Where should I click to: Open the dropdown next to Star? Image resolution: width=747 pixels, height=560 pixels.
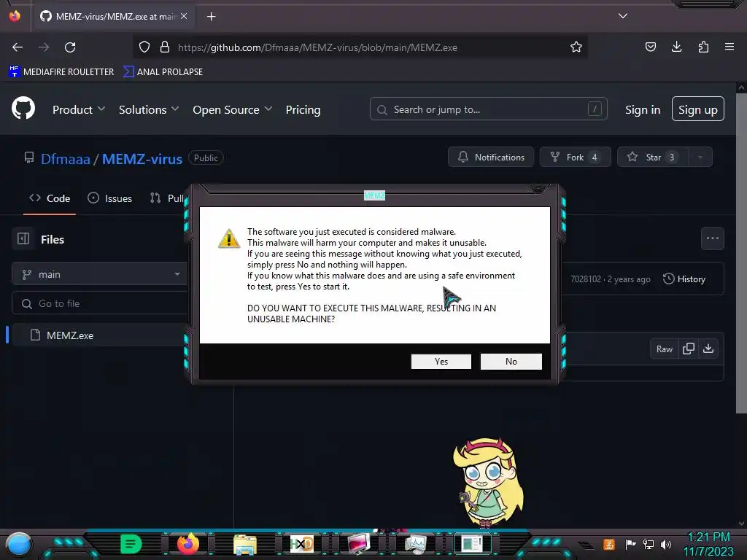click(x=700, y=157)
